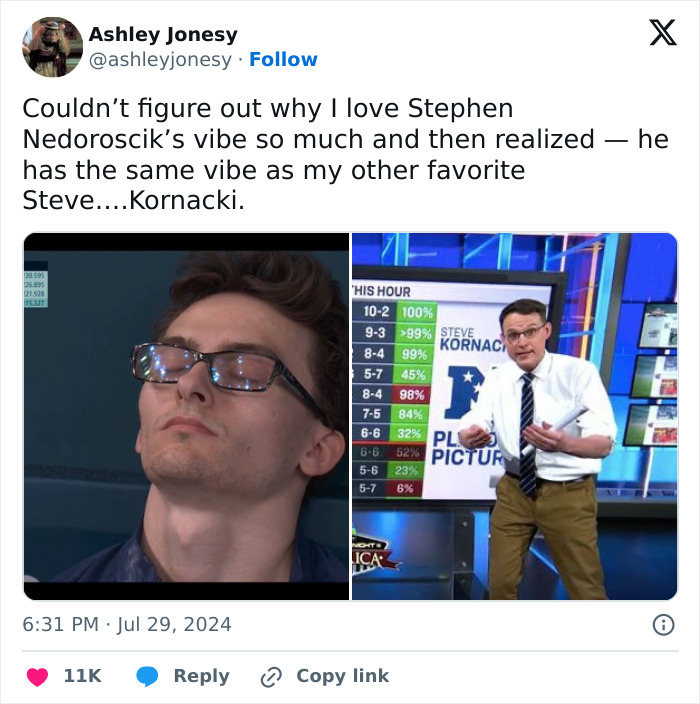
Task: Click the chain link copy icon
Action: (x=271, y=677)
